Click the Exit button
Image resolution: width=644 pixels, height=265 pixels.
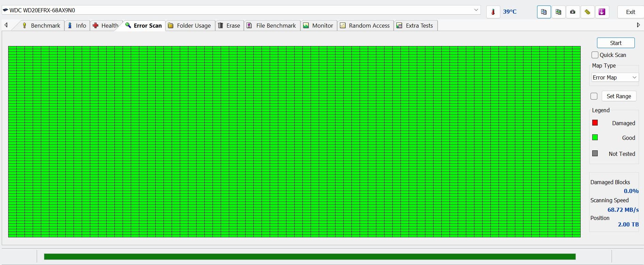pyautogui.click(x=630, y=12)
